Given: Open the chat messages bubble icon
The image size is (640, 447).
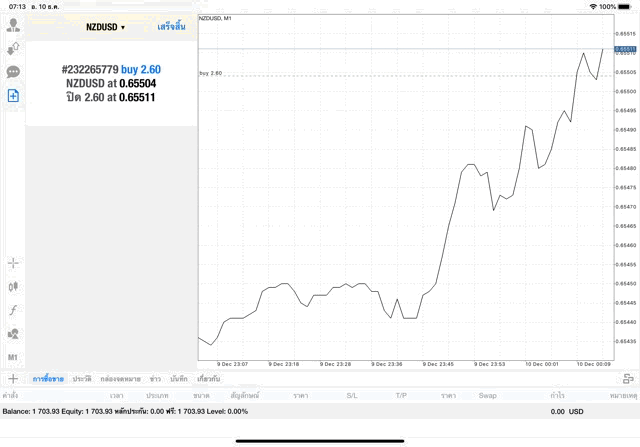Looking at the screenshot, I should tap(13, 72).
